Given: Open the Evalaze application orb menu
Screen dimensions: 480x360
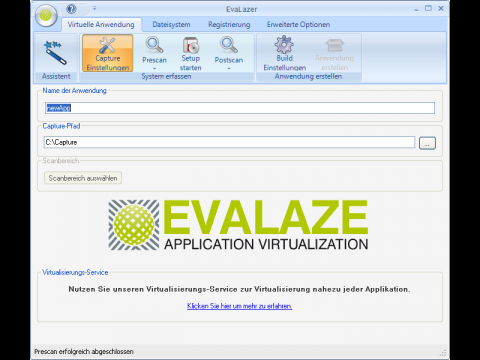Looking at the screenshot, I should click(x=46, y=15).
